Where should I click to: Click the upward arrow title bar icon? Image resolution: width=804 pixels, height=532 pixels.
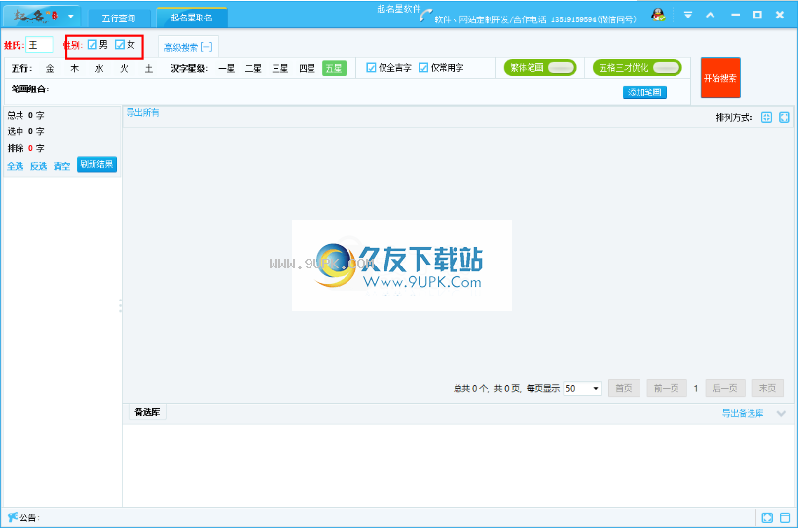(x=711, y=15)
